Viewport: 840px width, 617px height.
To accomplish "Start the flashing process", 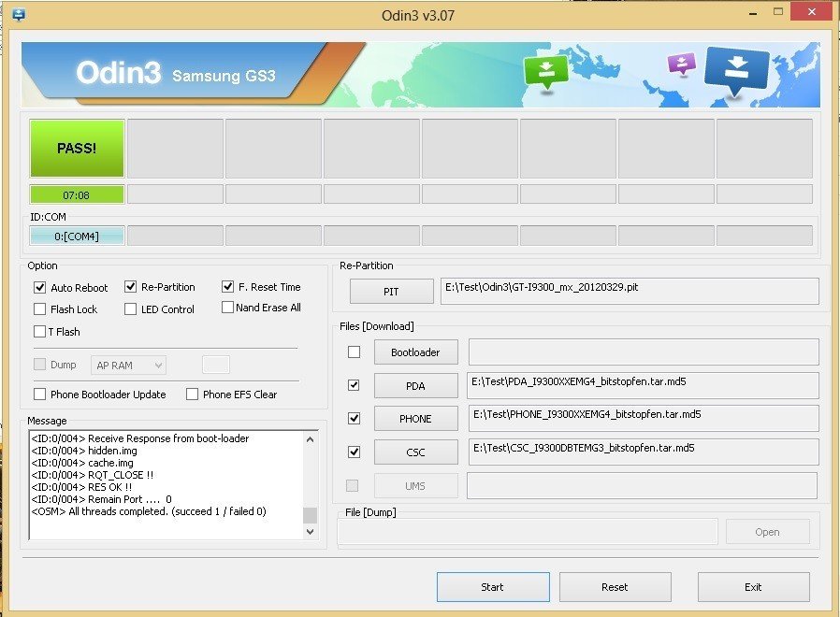I will pyautogui.click(x=493, y=587).
